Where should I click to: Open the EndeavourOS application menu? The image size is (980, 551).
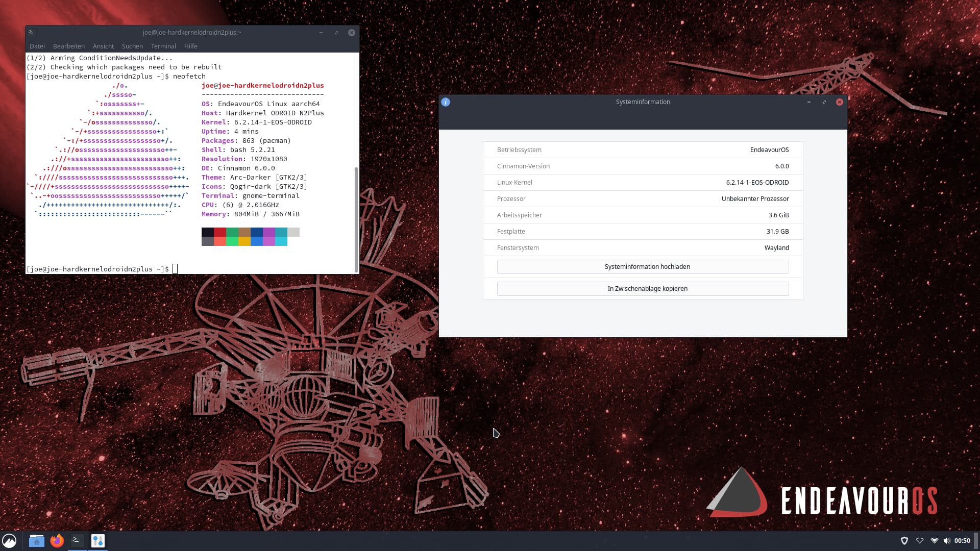point(9,541)
